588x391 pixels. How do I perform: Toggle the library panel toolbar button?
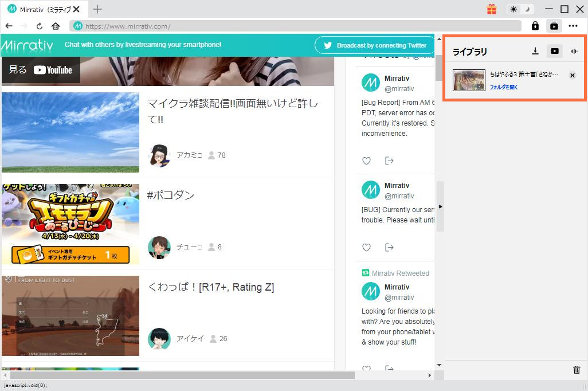[x=554, y=26]
